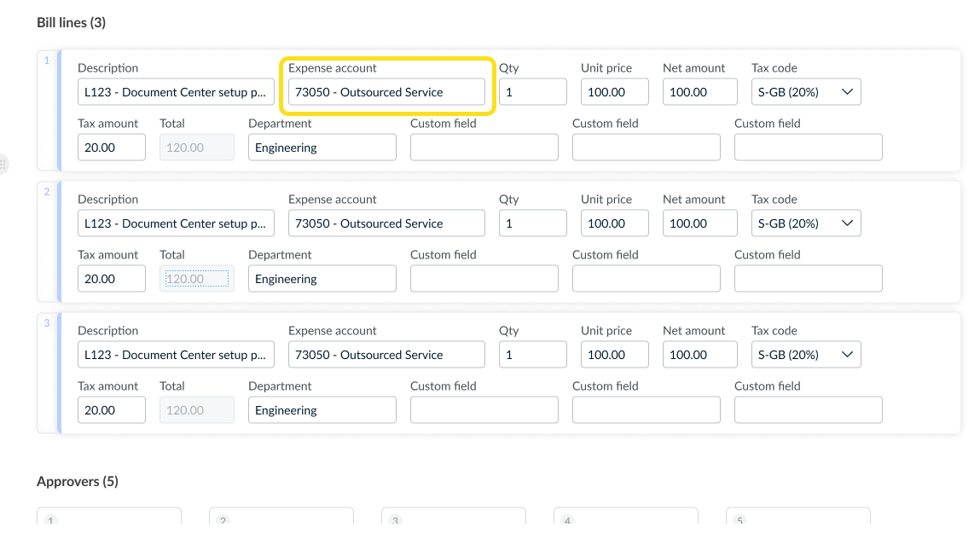
Task: Click the Total field in line 3
Action: tap(197, 410)
